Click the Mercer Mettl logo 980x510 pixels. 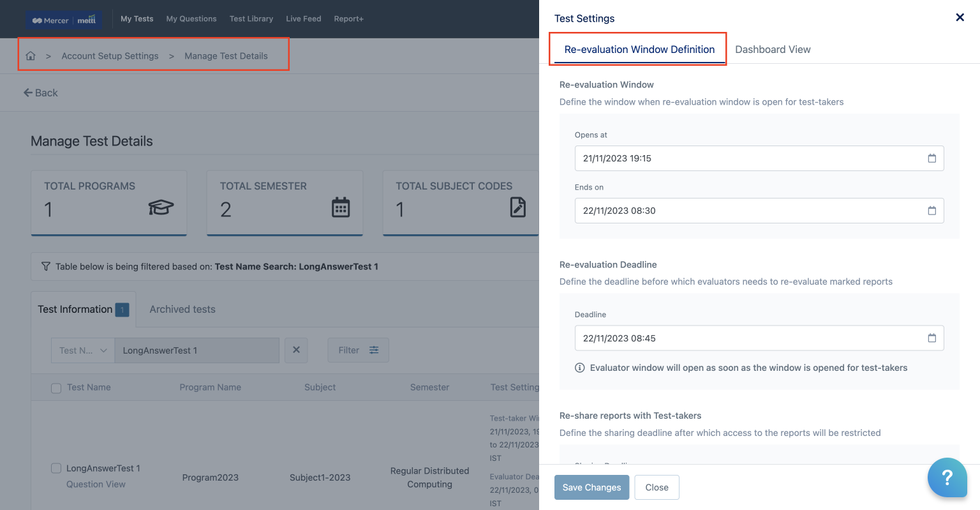64,20
